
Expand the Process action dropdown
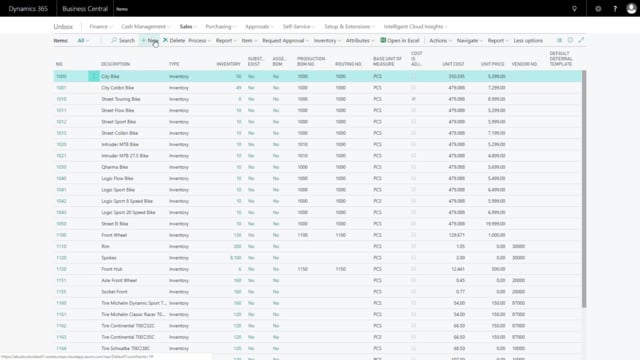199,40
